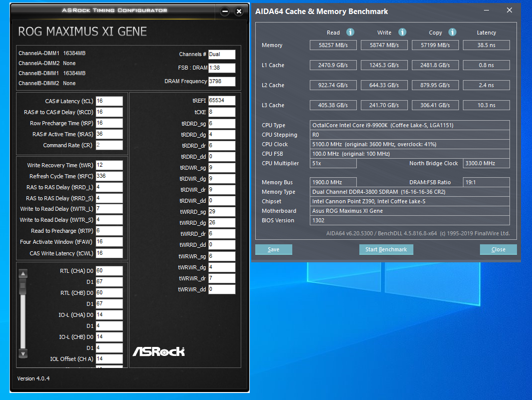The width and height of the screenshot is (532, 400).
Task: Click the tWRRD_sg field showing 29
Action: (x=222, y=212)
